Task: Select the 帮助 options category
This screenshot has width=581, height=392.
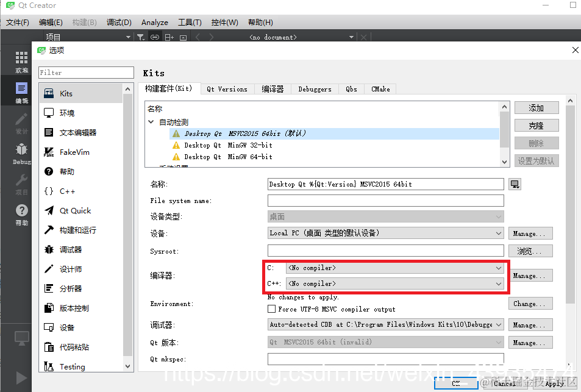Action: 80,171
